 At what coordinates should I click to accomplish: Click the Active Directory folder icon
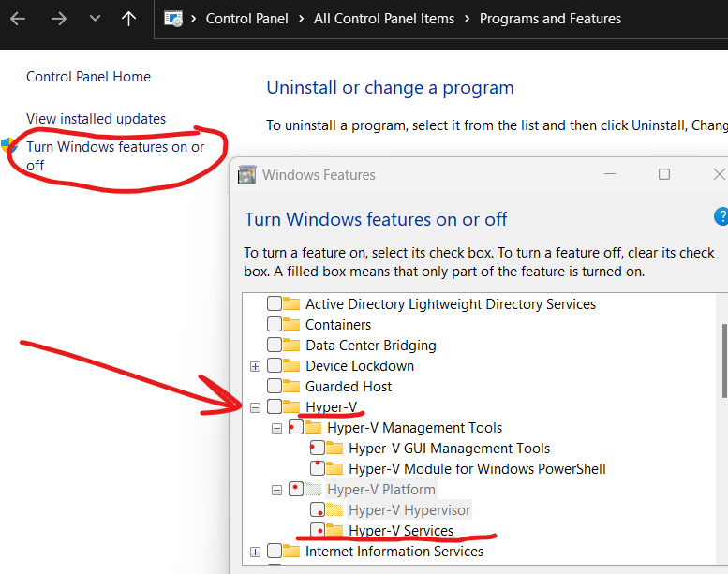[291, 303]
